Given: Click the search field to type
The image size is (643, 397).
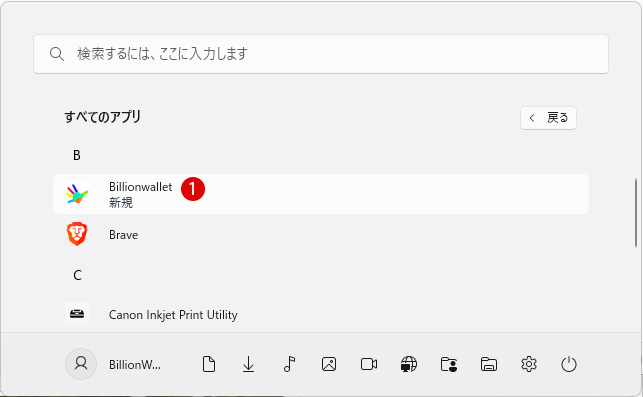Looking at the screenshot, I should coord(321,54).
